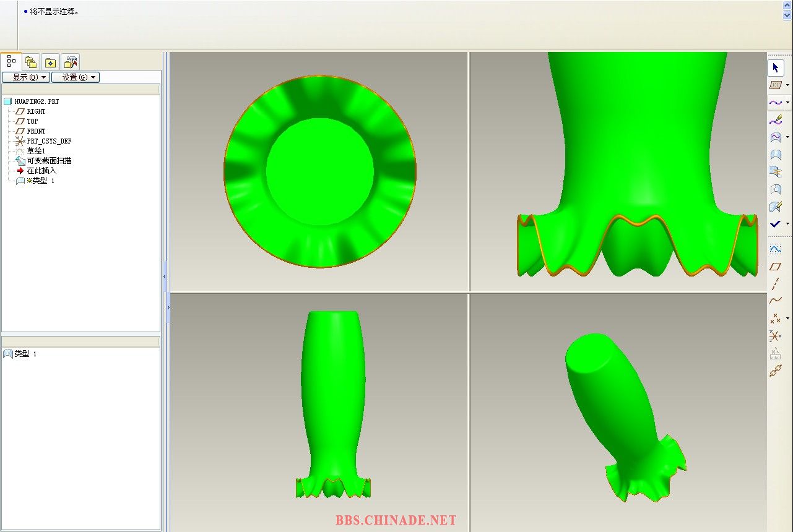Viewport: 793px width, 532px height.
Task: Create datum points with the x-marks icon
Action: [x=775, y=319]
